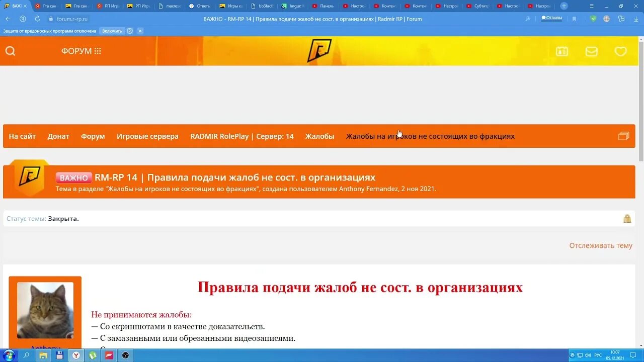The width and height of the screenshot is (644, 362).
Task: Click the lock icon on the closed topic row
Action: tap(627, 218)
